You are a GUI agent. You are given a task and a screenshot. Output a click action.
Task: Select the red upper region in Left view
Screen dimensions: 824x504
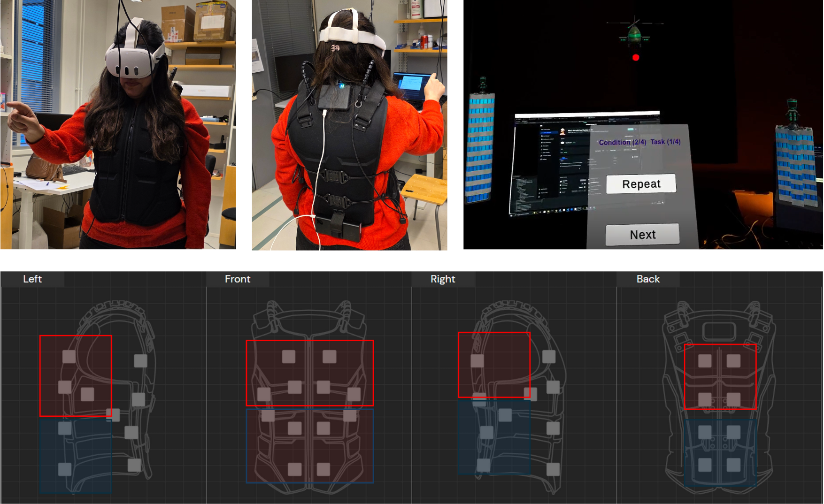[76, 376]
